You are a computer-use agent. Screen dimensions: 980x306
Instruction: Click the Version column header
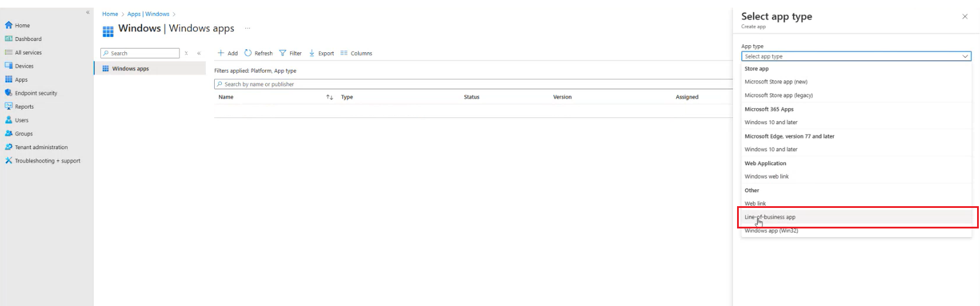pyautogui.click(x=562, y=97)
